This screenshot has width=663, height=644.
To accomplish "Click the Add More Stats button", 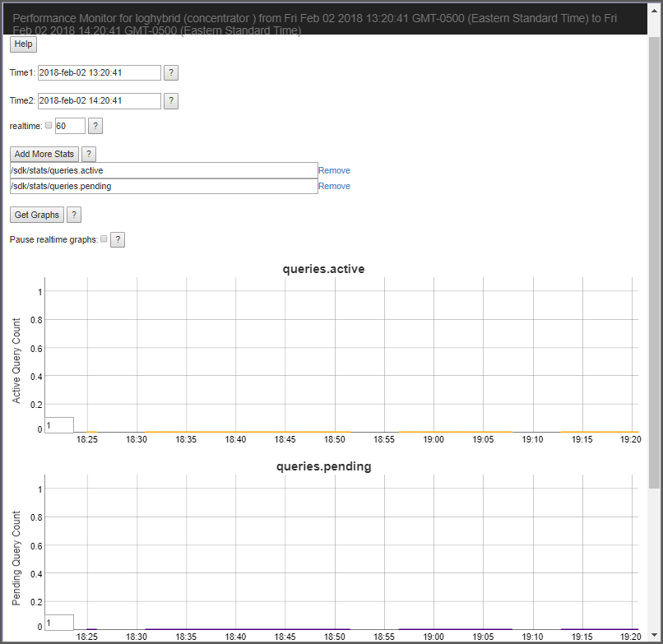I will click(44, 154).
